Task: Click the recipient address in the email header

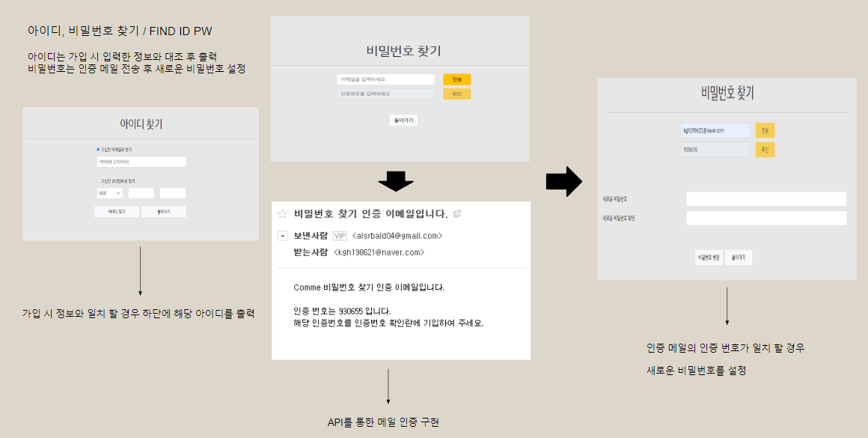Action: tap(379, 252)
